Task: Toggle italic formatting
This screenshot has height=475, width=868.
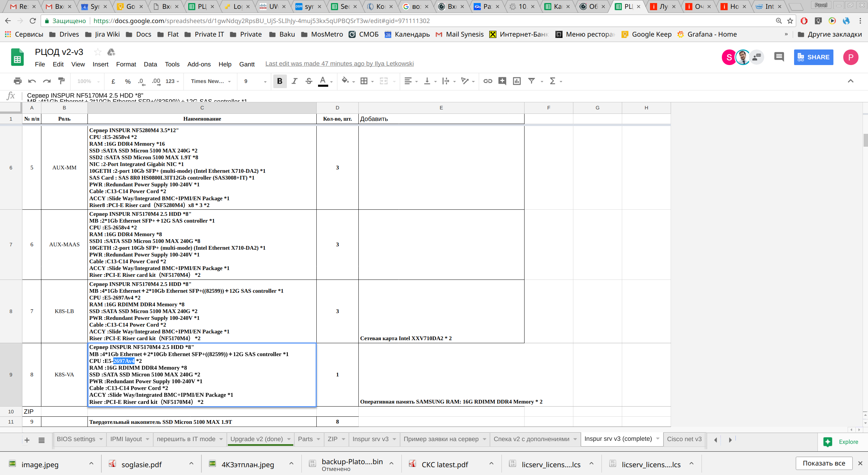Action: coord(294,81)
